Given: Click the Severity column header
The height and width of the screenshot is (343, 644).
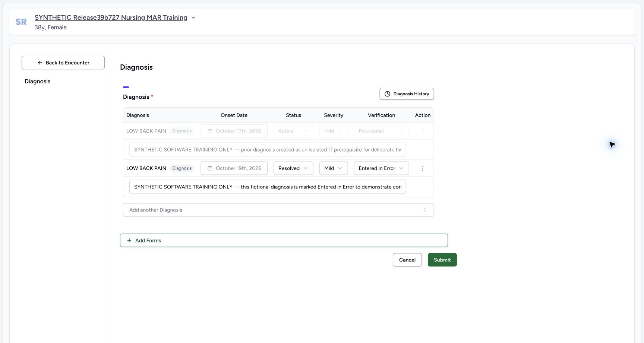Looking at the screenshot, I should tap(334, 115).
